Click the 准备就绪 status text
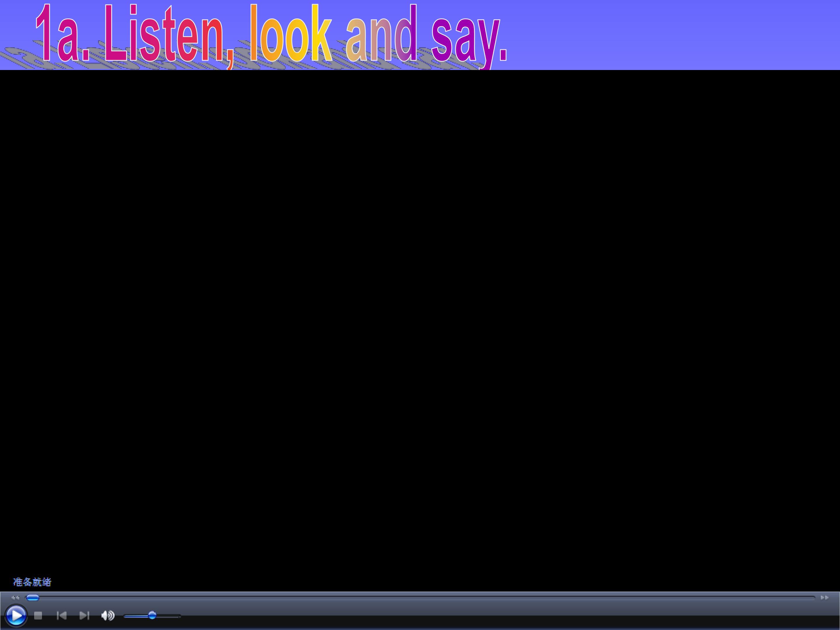 pos(32,582)
